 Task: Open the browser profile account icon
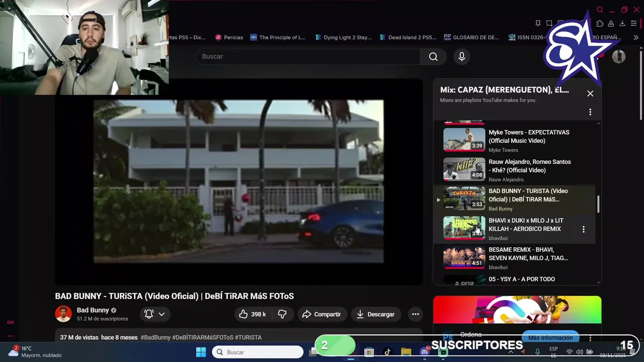[x=611, y=23]
